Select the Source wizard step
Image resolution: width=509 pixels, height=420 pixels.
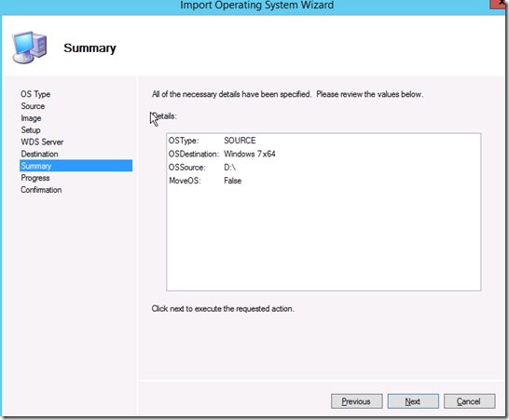pyautogui.click(x=33, y=106)
